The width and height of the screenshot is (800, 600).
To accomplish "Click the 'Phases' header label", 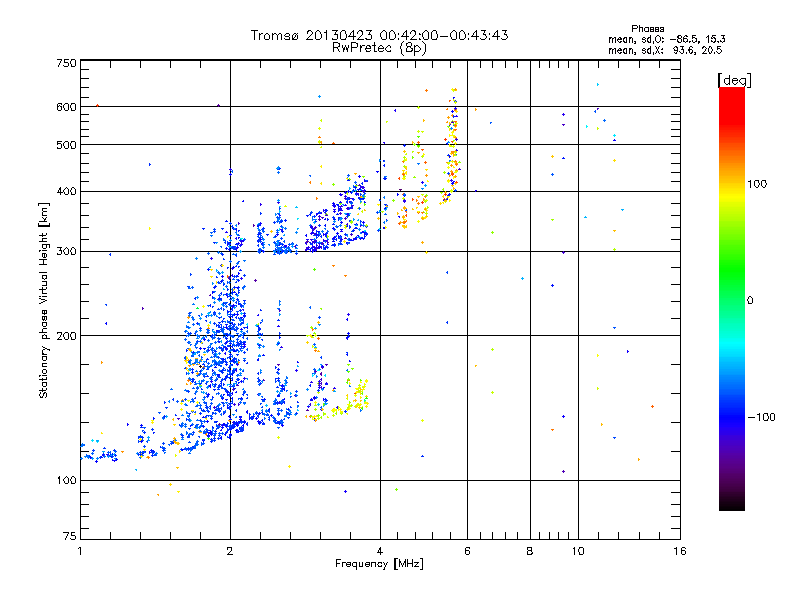I will point(647,29).
